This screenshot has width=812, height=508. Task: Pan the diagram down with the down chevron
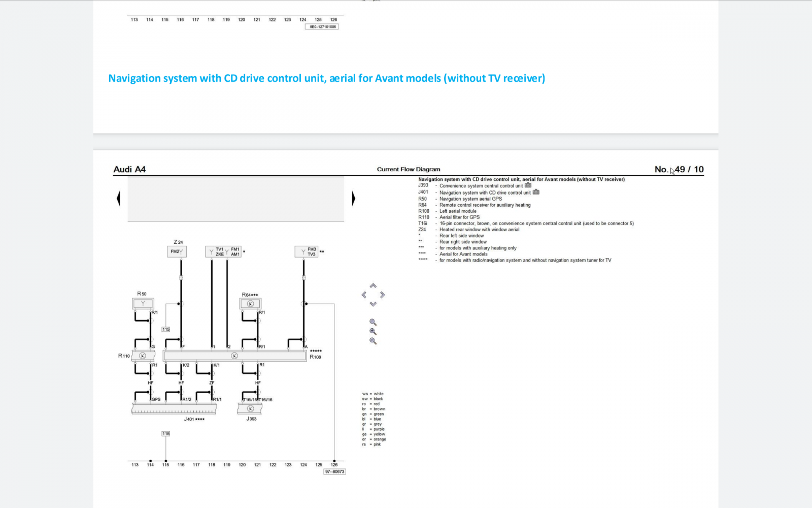tap(373, 304)
